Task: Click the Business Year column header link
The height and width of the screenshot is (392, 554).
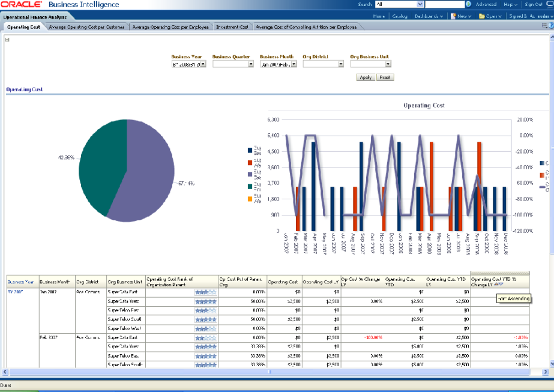Action: (20, 282)
